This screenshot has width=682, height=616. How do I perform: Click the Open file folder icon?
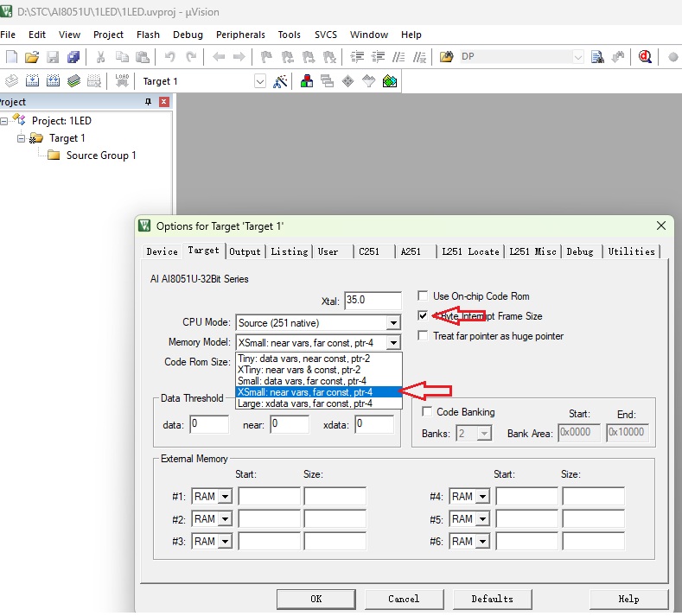click(x=32, y=57)
